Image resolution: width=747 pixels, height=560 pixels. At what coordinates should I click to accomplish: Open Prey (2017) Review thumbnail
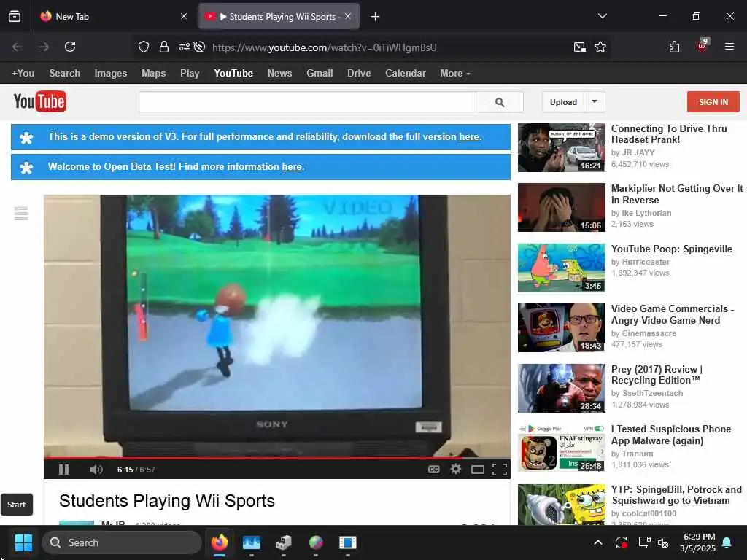[562, 388]
